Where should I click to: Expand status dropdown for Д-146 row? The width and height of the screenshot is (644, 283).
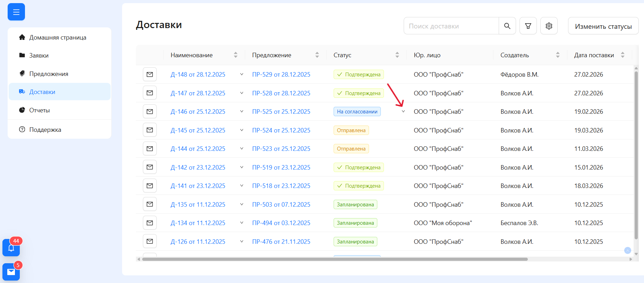coord(403,112)
